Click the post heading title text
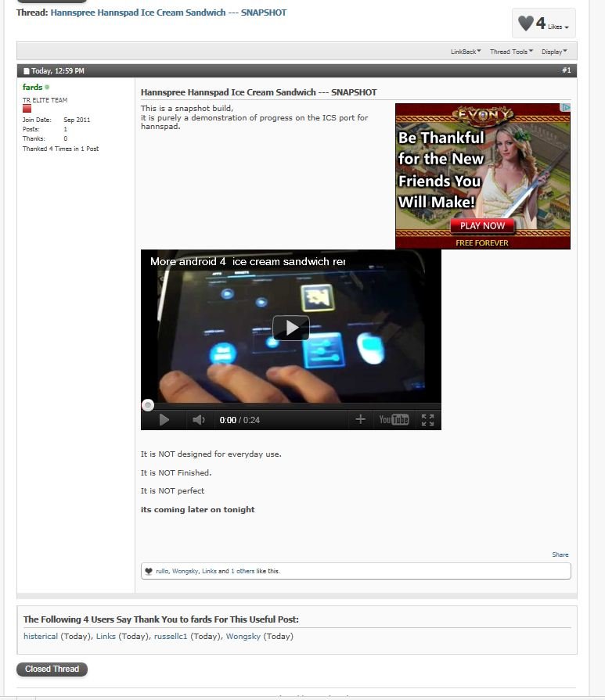Image resolution: width=605 pixels, height=700 pixels. 259,92
